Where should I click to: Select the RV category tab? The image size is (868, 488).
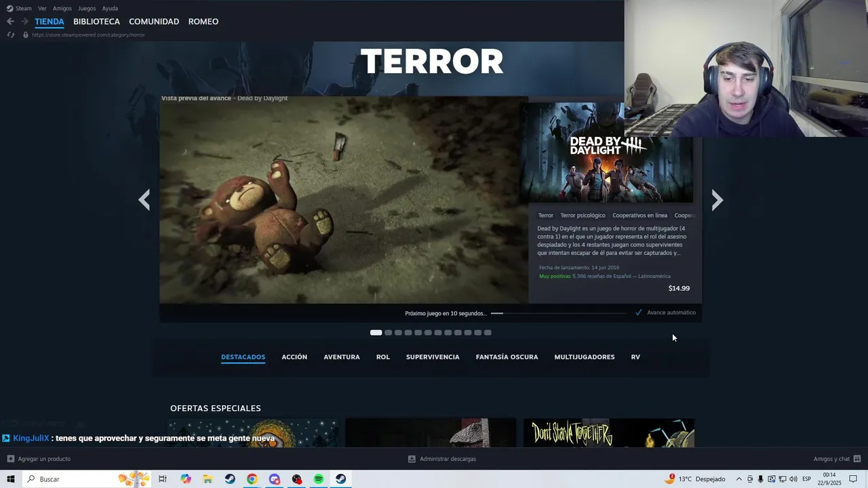point(635,357)
